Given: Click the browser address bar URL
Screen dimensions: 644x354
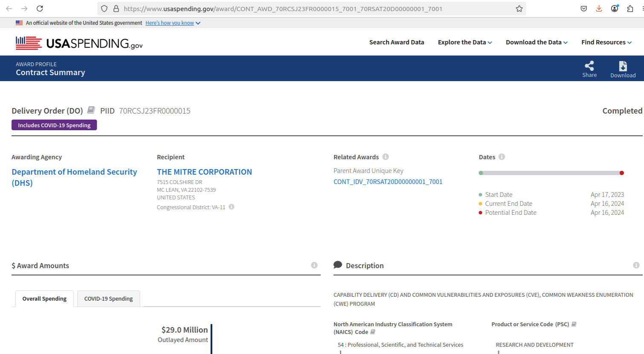Looking at the screenshot, I should pyautogui.click(x=283, y=9).
